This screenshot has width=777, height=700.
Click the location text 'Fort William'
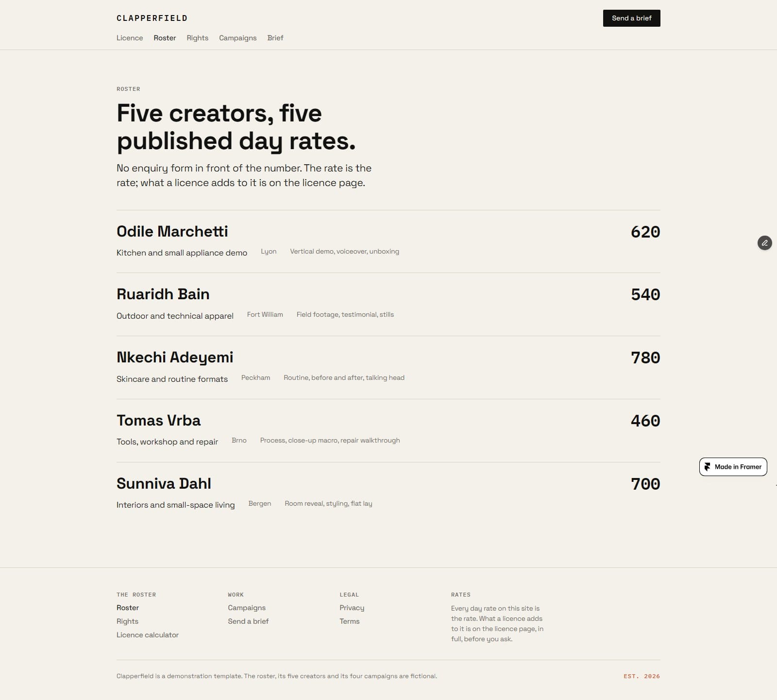click(x=265, y=314)
